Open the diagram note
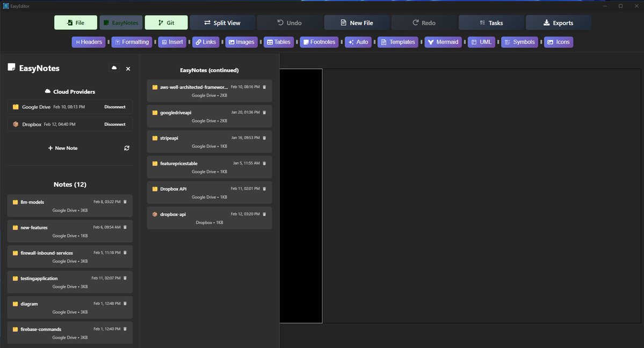This screenshot has height=348, width=644. click(70, 308)
